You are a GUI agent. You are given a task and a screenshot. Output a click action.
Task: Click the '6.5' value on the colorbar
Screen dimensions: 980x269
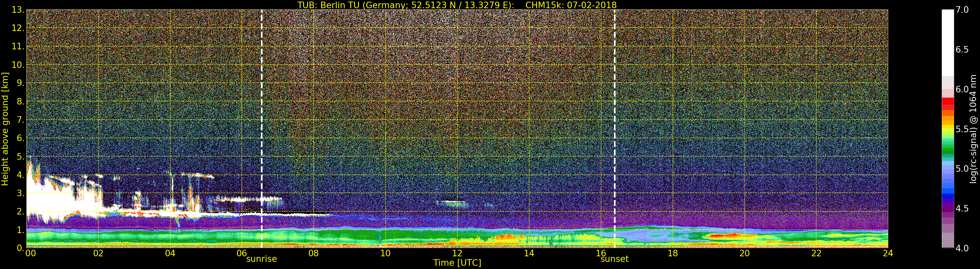[x=962, y=50]
